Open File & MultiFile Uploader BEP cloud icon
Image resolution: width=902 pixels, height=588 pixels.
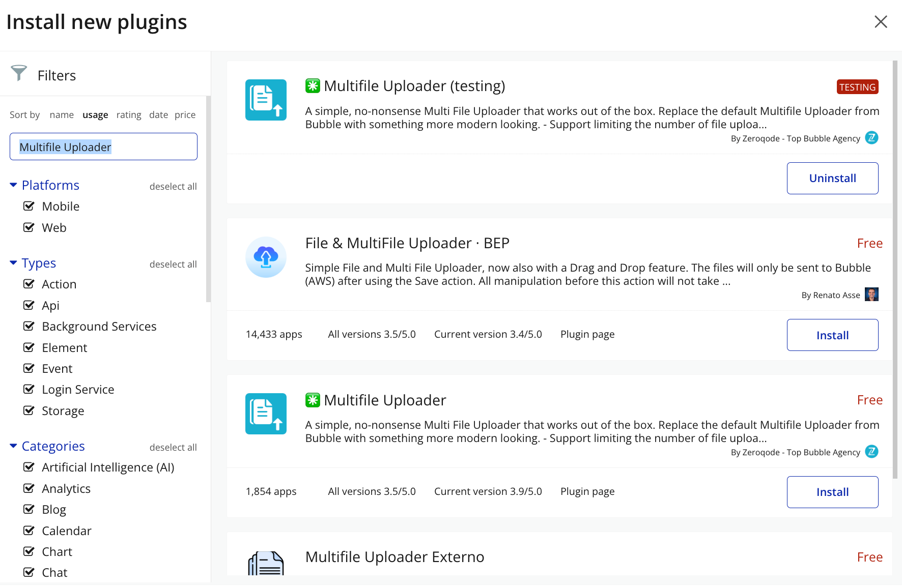(x=266, y=257)
